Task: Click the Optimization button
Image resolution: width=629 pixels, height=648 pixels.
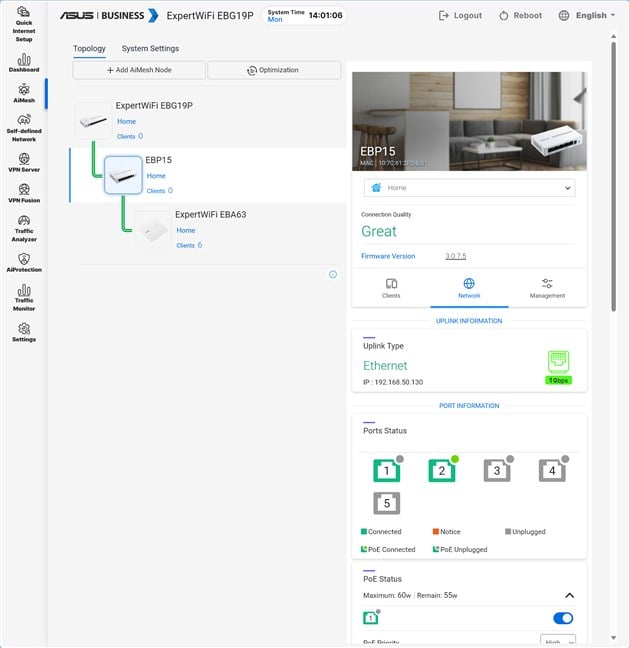Action: (274, 70)
